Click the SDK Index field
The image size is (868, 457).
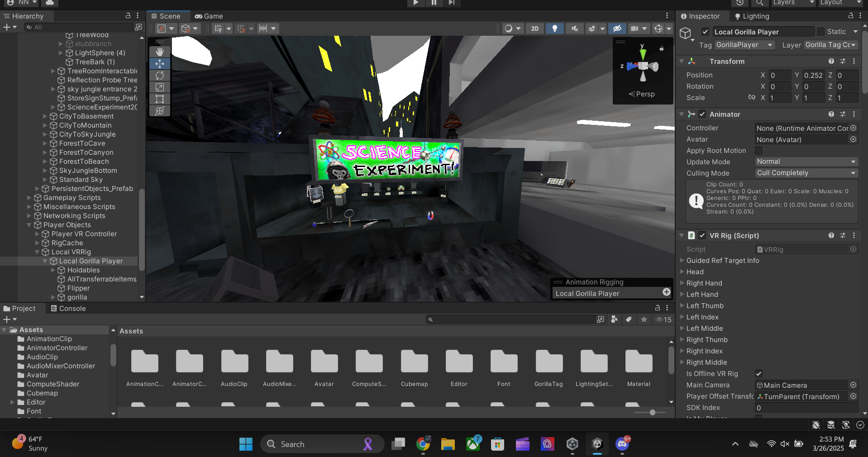[x=806, y=408]
